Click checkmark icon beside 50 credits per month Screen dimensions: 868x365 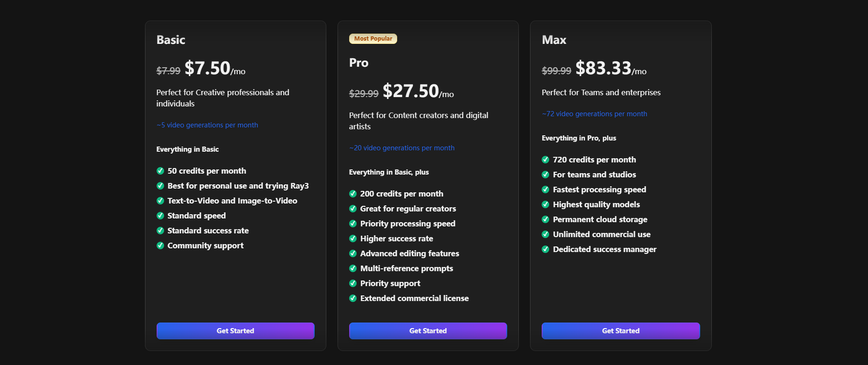coord(160,171)
